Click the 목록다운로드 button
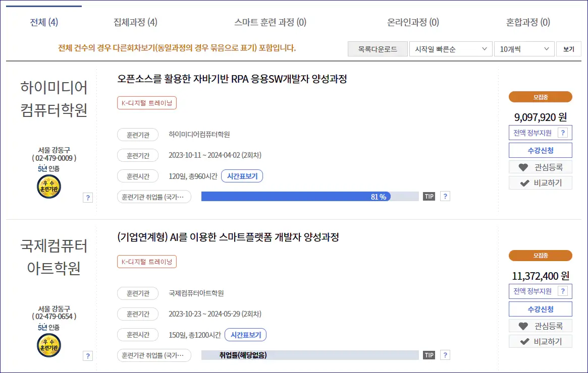The height and width of the screenshot is (373, 588). click(x=377, y=49)
